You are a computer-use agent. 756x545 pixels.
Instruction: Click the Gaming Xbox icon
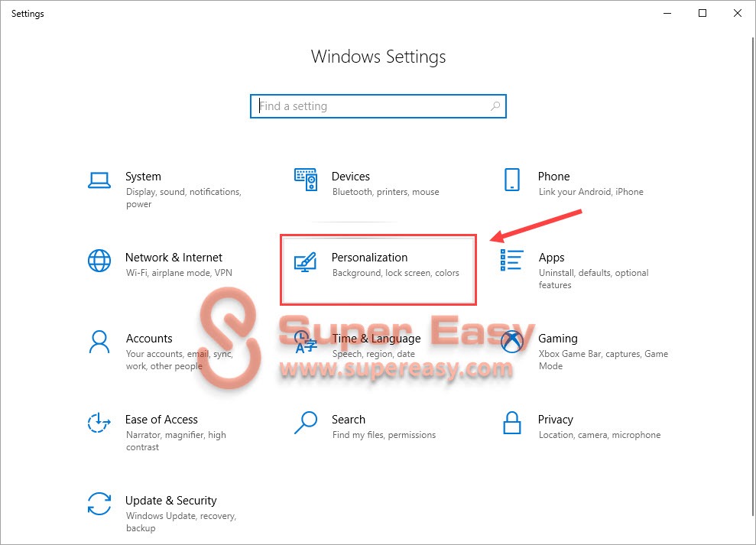point(512,342)
